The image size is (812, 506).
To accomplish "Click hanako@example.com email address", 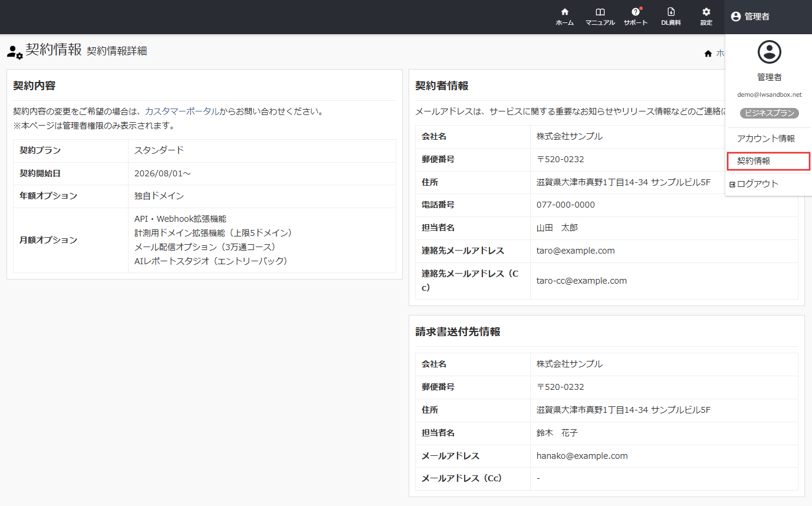I will pos(582,456).
